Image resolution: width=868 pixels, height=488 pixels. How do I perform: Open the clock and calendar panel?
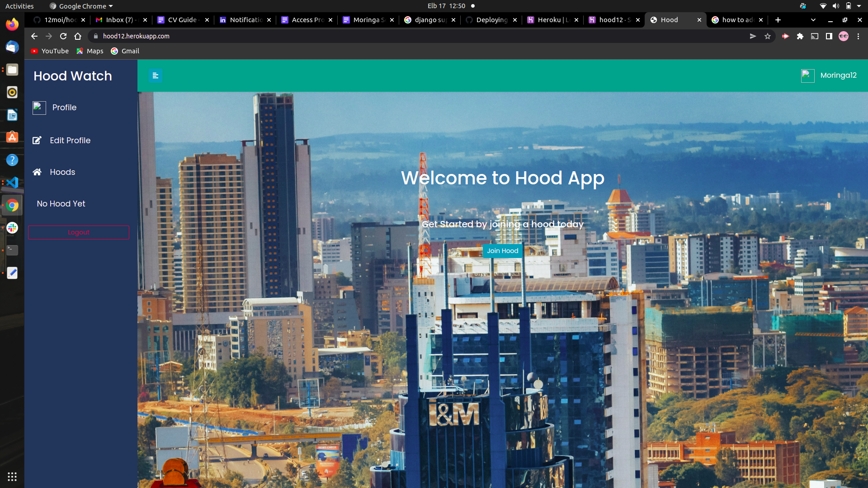446,6
